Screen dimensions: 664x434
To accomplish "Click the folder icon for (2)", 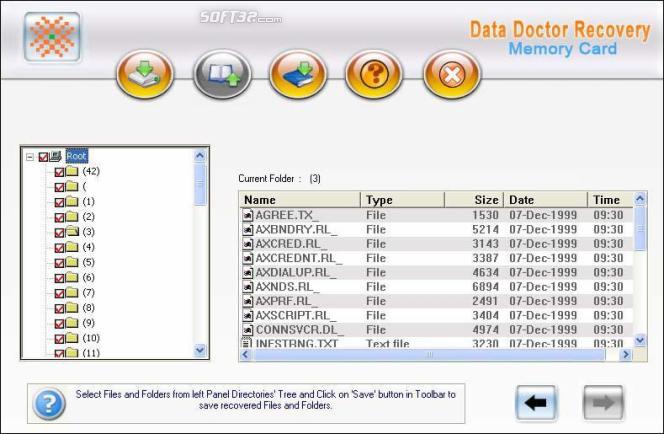I will point(72,217).
